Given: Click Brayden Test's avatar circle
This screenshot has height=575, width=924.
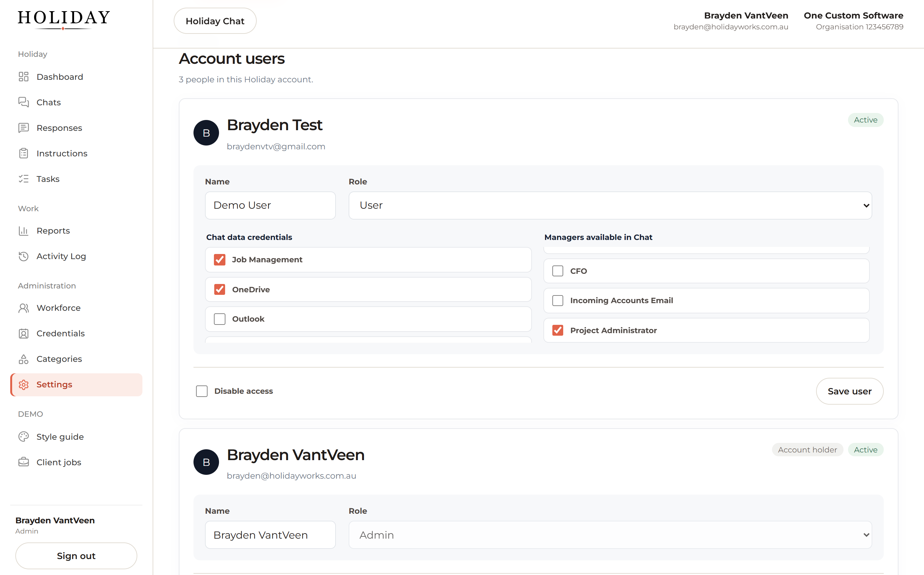Looking at the screenshot, I should point(206,133).
